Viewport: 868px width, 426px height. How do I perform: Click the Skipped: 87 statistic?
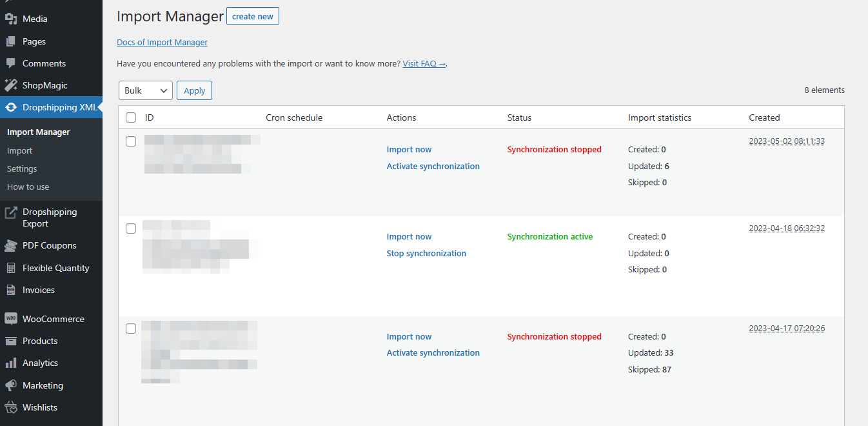click(x=649, y=369)
